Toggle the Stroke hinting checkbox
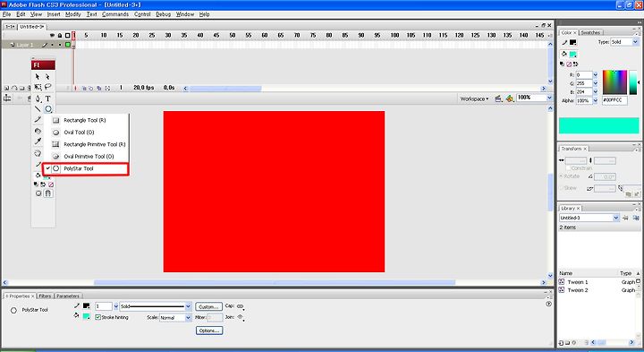 [x=97, y=317]
